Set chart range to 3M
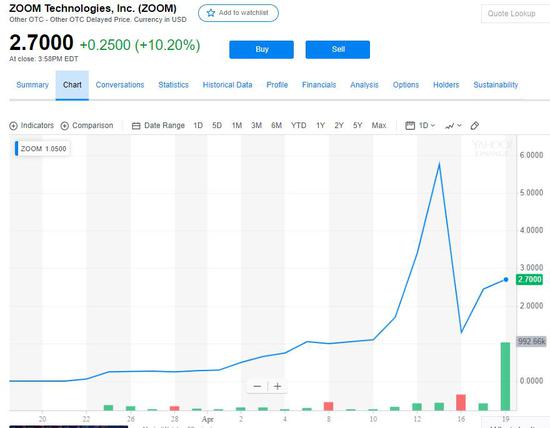Image resolution: width=550 pixels, height=428 pixels. (x=256, y=126)
